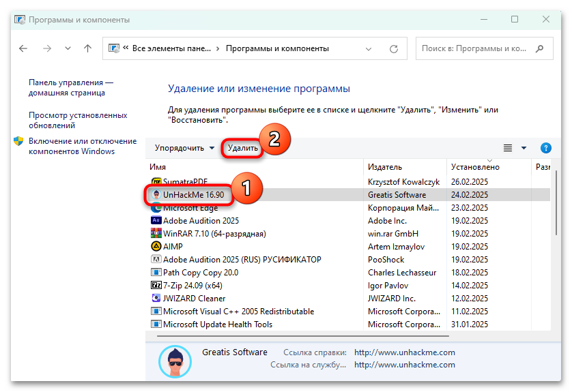Click Программы и компоненты breadcrumb
The width and height of the screenshot is (572, 392).
277,48
